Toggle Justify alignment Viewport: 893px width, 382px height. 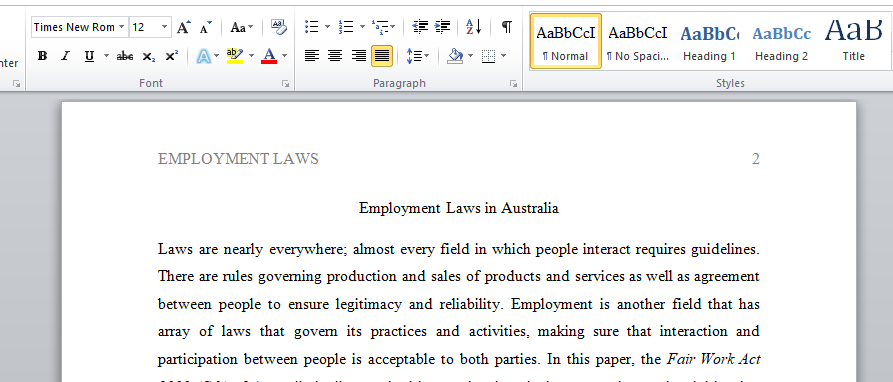pyautogui.click(x=382, y=56)
